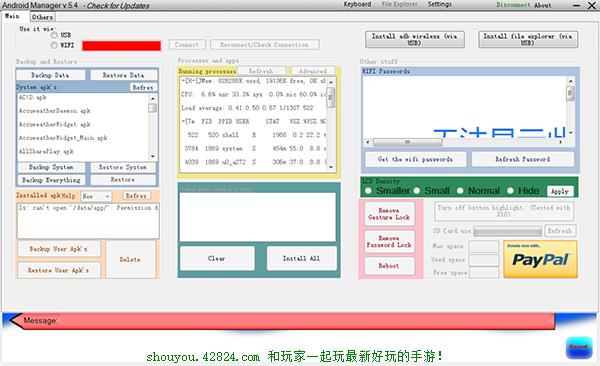Click the Backup Data button
Image resolution: width=600 pixels, height=366 pixels.
51,75
